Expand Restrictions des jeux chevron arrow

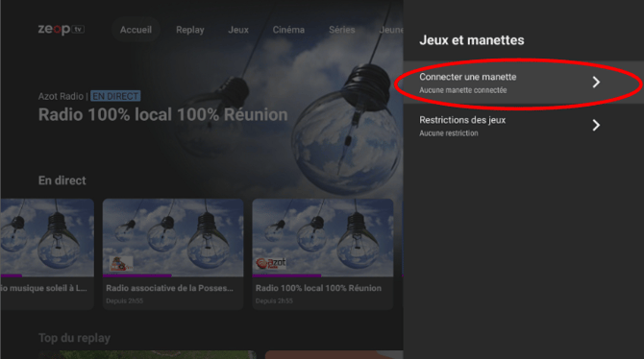coord(596,125)
